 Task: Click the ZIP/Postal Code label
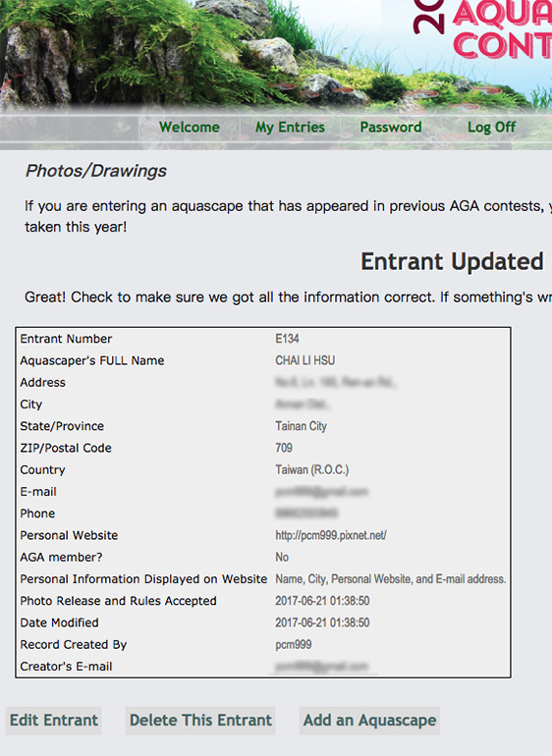pyautogui.click(x=66, y=448)
